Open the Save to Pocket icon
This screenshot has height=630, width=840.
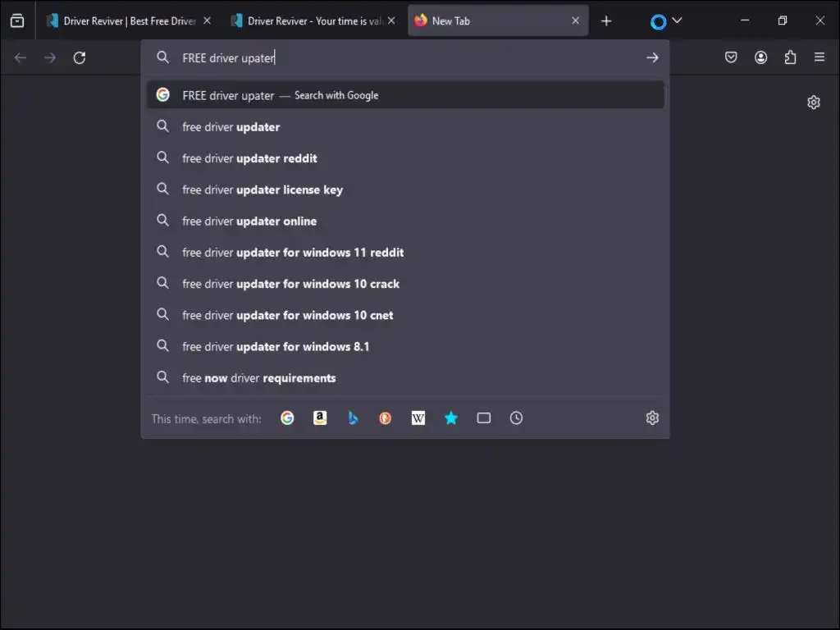731,57
